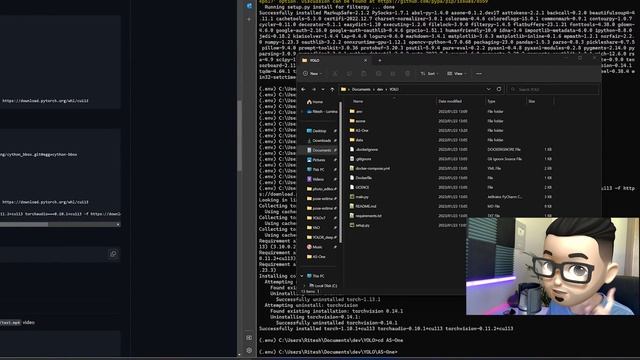
Task: Click the Copy icon in Explorer toolbar
Action: click(x=349, y=73)
